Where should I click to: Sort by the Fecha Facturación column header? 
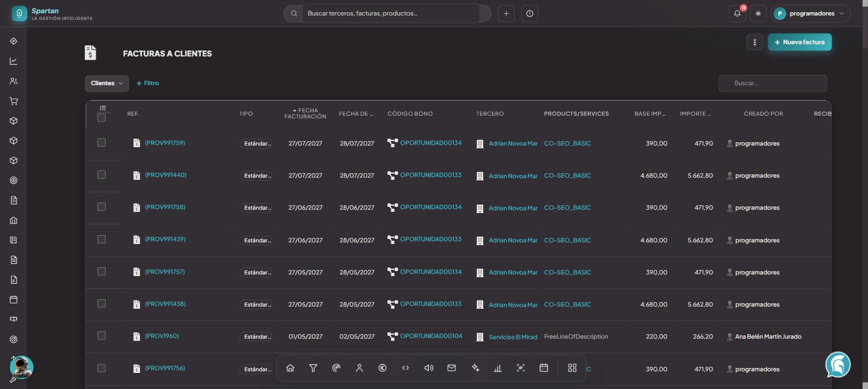coord(305,113)
